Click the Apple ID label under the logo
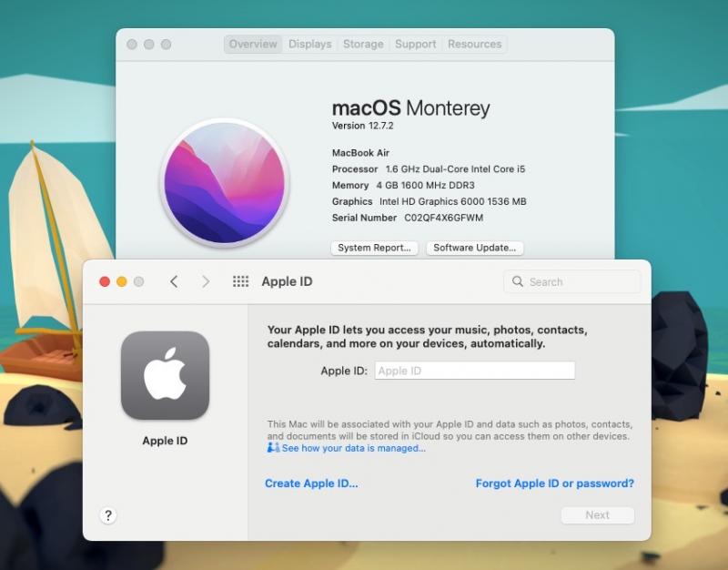Screen dimensions: 728x570 [x=165, y=441]
